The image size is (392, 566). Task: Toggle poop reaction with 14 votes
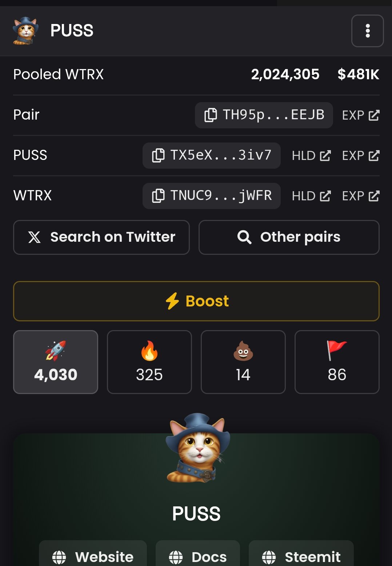click(x=243, y=362)
